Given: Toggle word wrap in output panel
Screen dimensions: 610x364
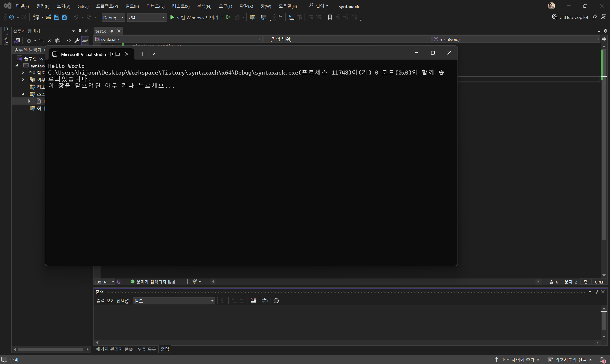Looking at the screenshot, I should (265, 300).
